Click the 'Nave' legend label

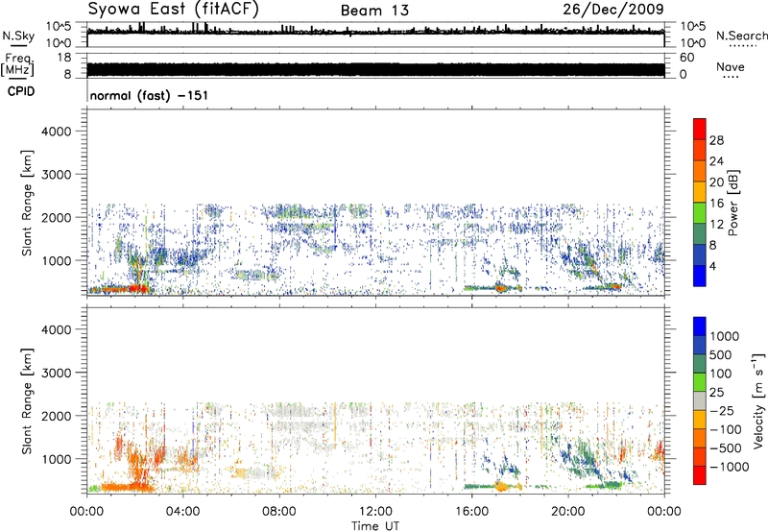[x=731, y=66]
